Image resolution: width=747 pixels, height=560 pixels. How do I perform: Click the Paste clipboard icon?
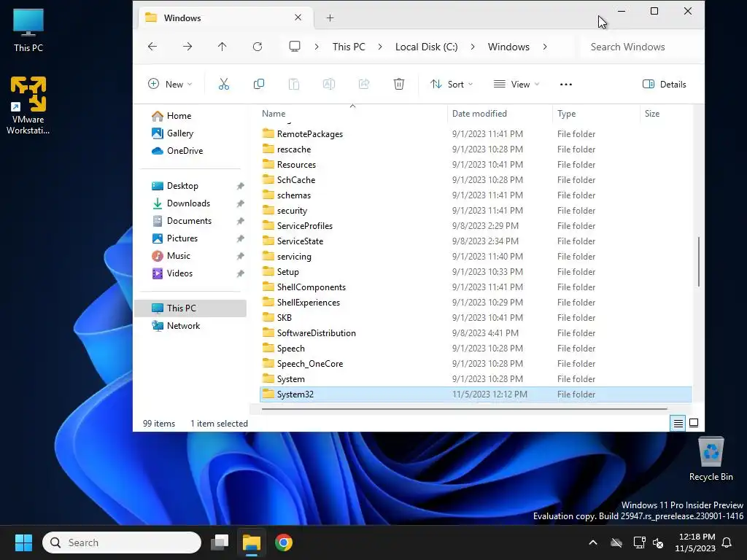294,85
